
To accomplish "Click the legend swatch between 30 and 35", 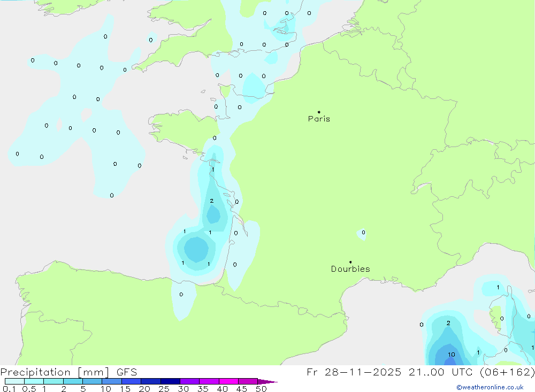I will point(190,381).
